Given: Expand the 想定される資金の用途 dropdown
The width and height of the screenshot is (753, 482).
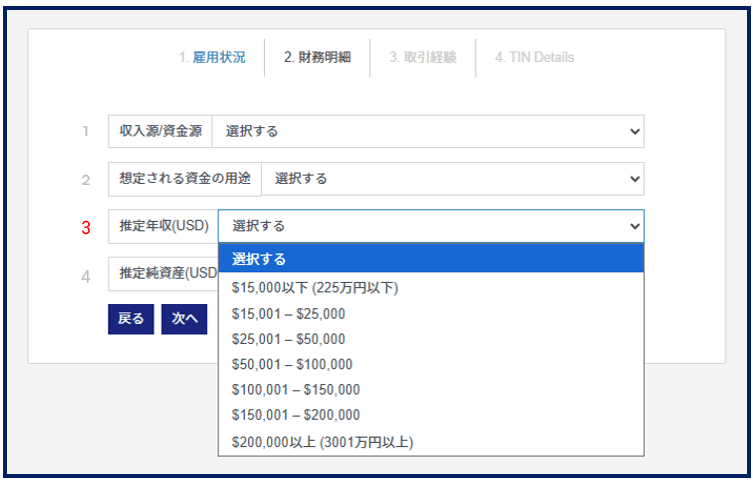Looking at the screenshot, I should tap(452, 179).
